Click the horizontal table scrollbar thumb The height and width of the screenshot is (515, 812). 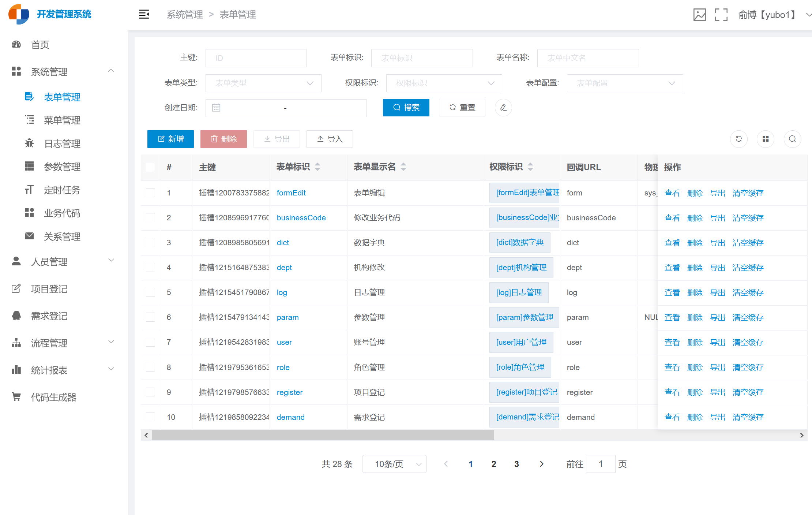pyautogui.click(x=323, y=435)
